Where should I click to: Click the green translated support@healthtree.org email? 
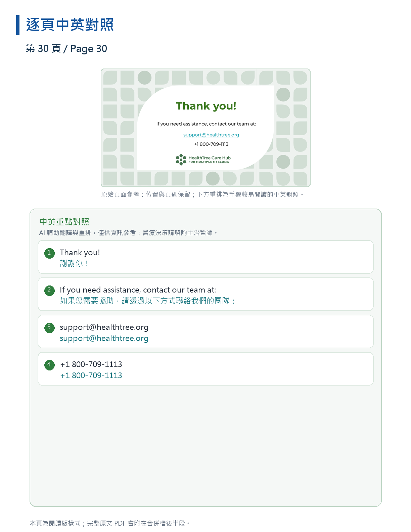[x=104, y=339]
